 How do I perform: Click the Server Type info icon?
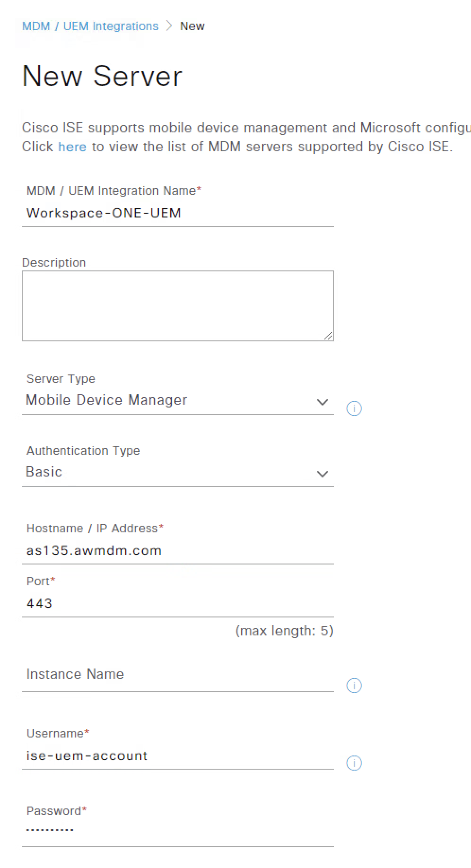tap(354, 408)
